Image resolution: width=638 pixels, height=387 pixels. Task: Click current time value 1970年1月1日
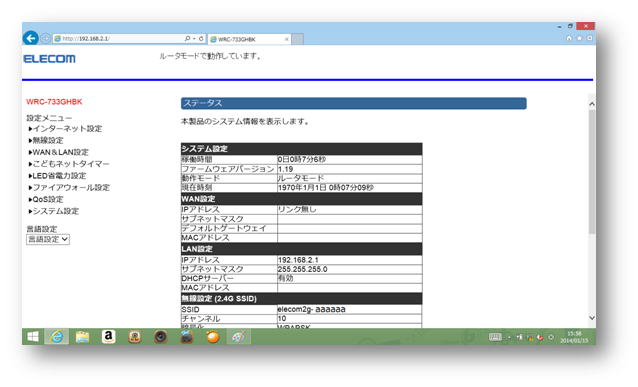tap(326, 188)
